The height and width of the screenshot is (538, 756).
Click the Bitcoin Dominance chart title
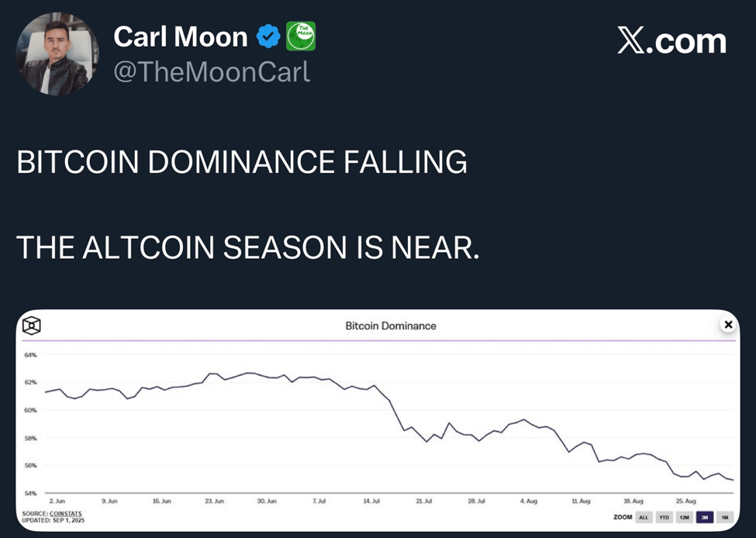391,326
